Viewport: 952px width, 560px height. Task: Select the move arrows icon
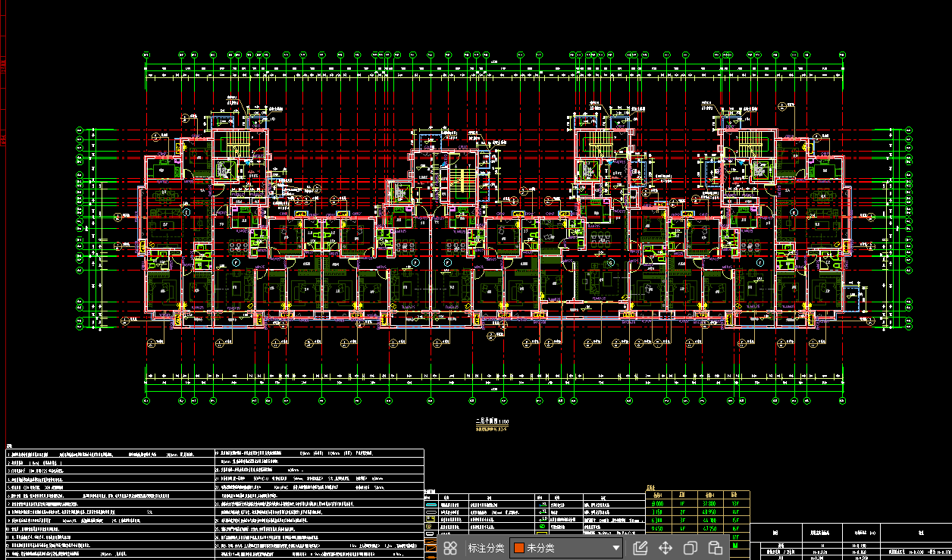click(x=665, y=548)
